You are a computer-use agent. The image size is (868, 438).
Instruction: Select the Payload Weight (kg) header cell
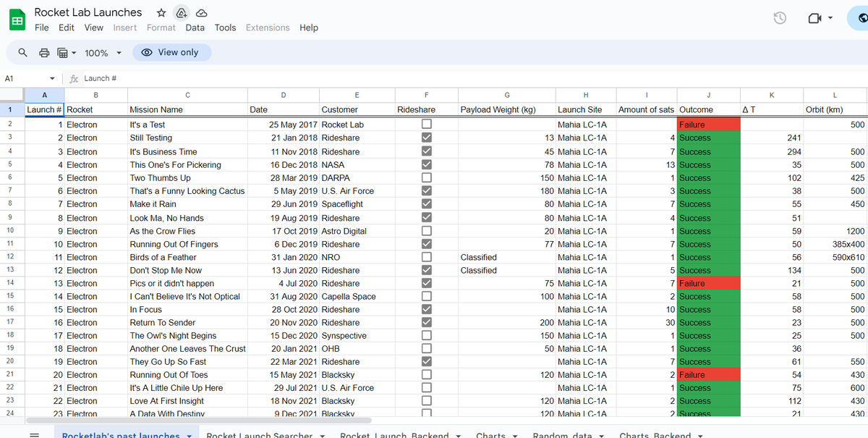(507, 109)
